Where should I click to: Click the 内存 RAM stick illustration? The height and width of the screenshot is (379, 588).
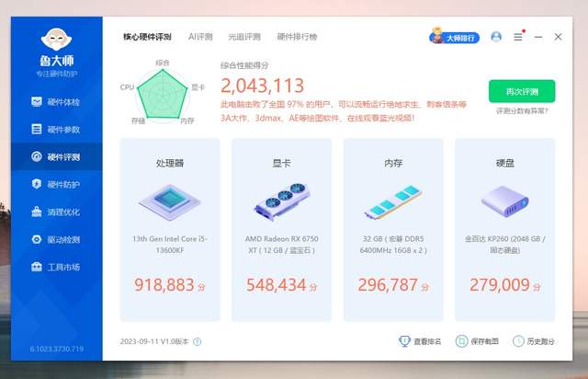(393, 201)
